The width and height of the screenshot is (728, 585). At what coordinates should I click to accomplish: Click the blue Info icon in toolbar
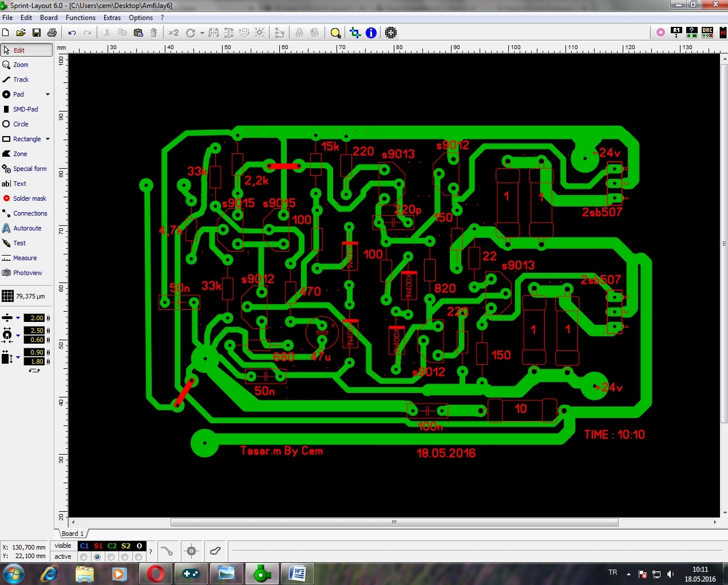pyautogui.click(x=371, y=33)
